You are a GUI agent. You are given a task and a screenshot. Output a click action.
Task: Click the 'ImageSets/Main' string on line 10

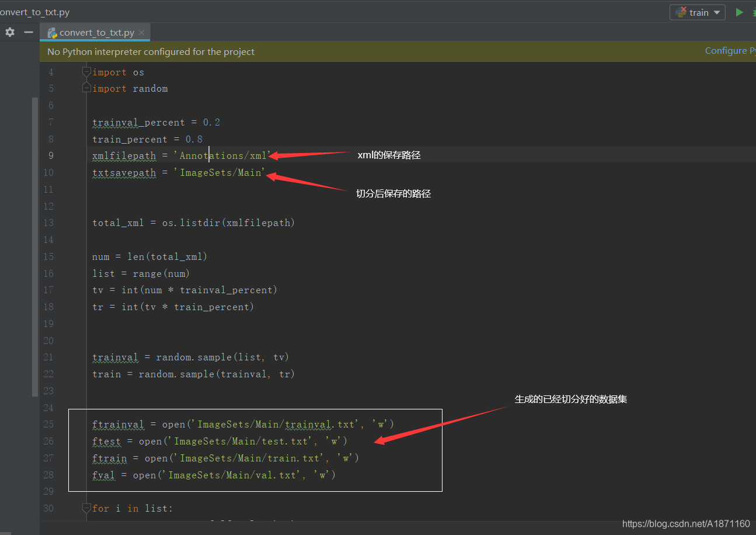[x=220, y=173]
